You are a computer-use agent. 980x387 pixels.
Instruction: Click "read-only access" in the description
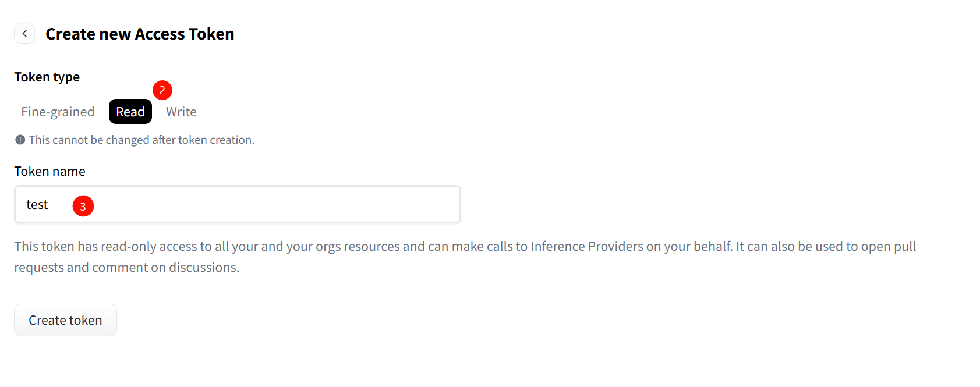[x=147, y=246]
